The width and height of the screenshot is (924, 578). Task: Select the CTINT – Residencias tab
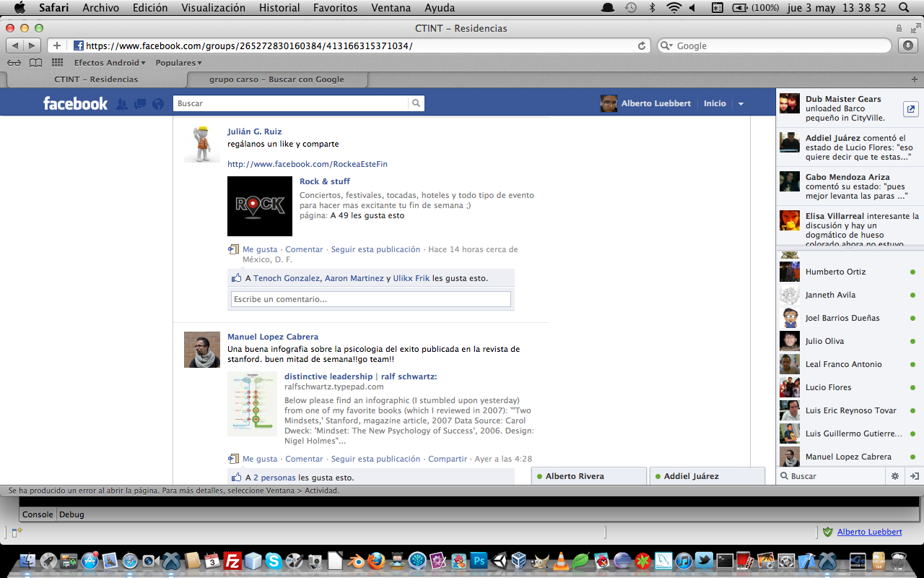click(96, 79)
